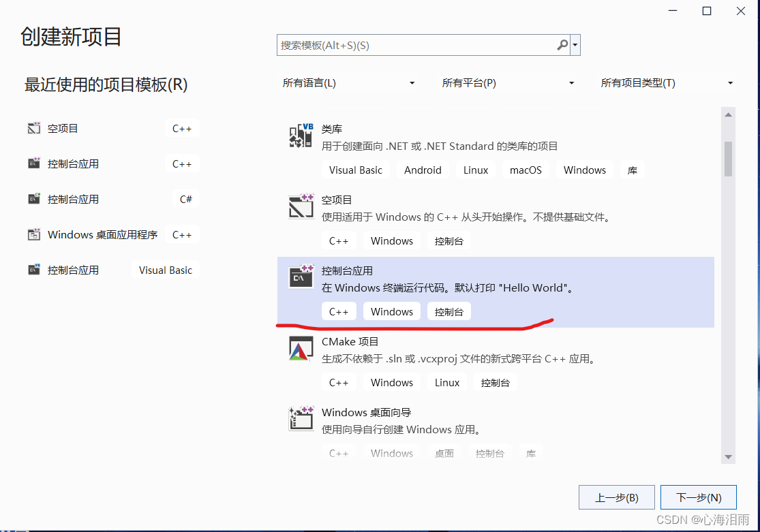
Task: Click the template list scroll down arrow
Action: pyautogui.click(x=728, y=456)
